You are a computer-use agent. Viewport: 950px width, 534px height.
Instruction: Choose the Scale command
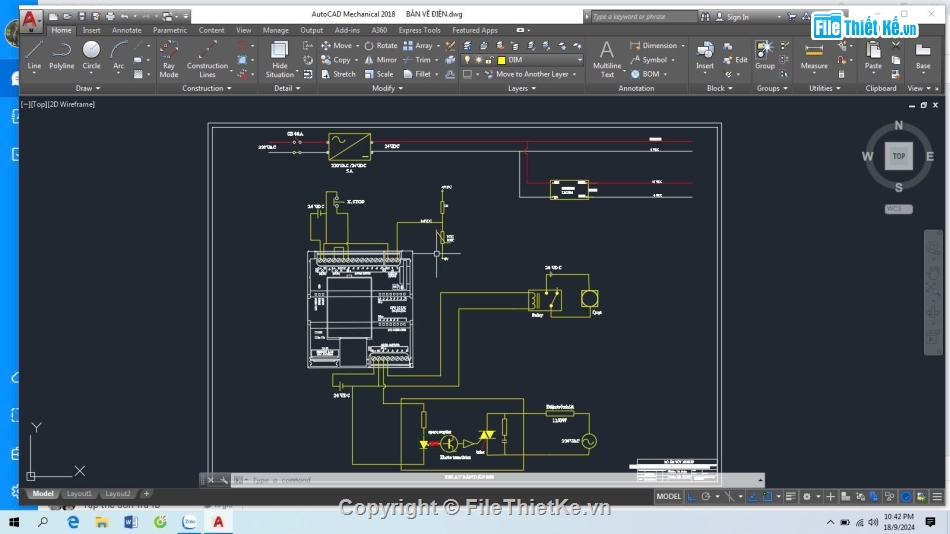pos(379,74)
